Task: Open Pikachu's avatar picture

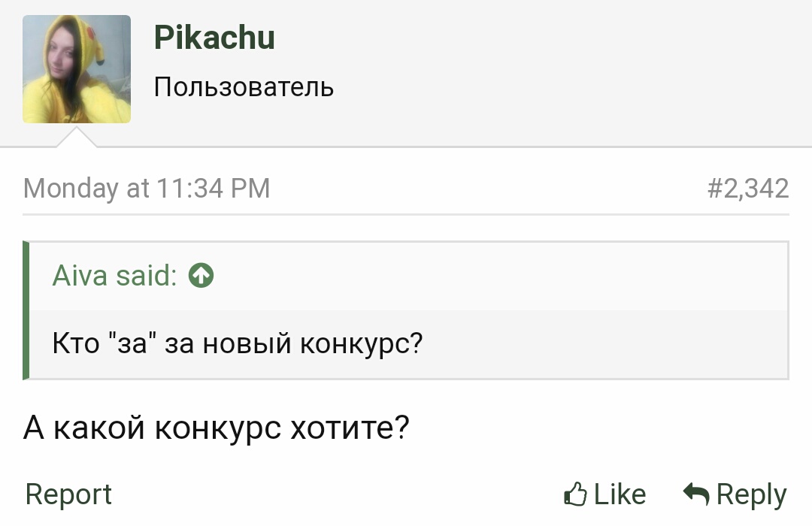Action: pos(77,69)
